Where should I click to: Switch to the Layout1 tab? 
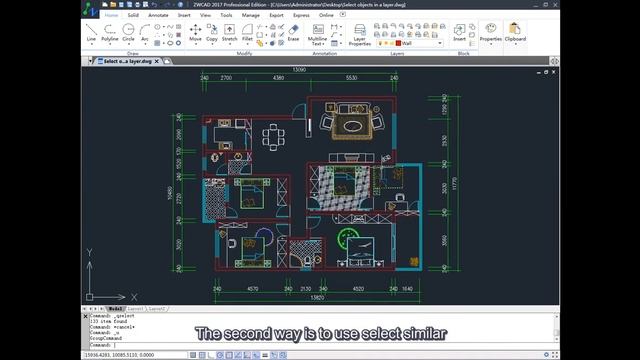pyautogui.click(x=136, y=309)
